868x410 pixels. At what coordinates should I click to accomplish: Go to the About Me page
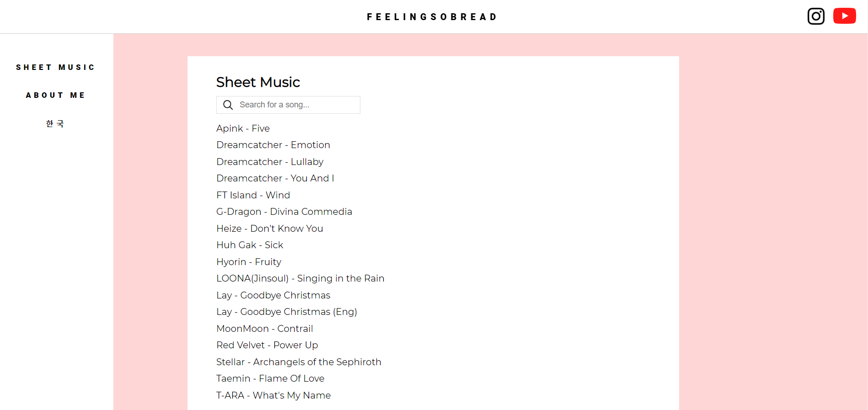click(55, 96)
